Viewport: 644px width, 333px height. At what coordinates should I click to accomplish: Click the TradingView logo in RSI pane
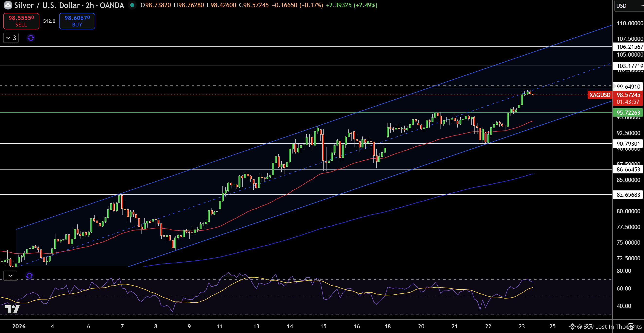pos(12,309)
